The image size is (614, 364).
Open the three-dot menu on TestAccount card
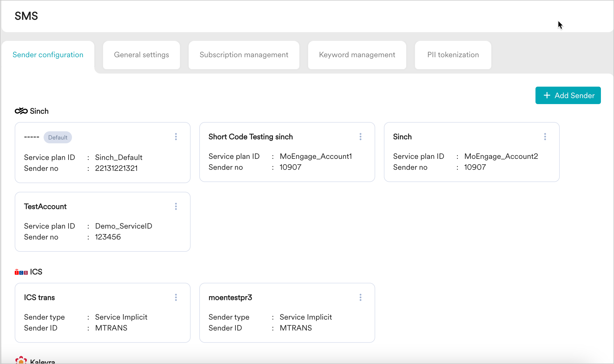(x=176, y=206)
